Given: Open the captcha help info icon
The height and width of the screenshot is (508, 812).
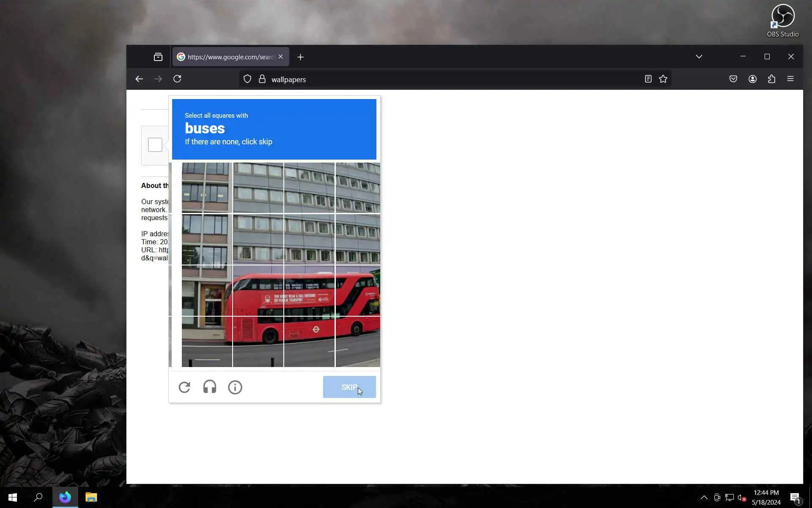Looking at the screenshot, I should point(235,387).
